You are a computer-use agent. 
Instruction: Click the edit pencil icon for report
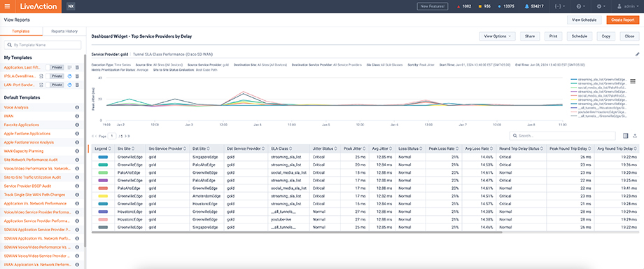tap(638, 54)
